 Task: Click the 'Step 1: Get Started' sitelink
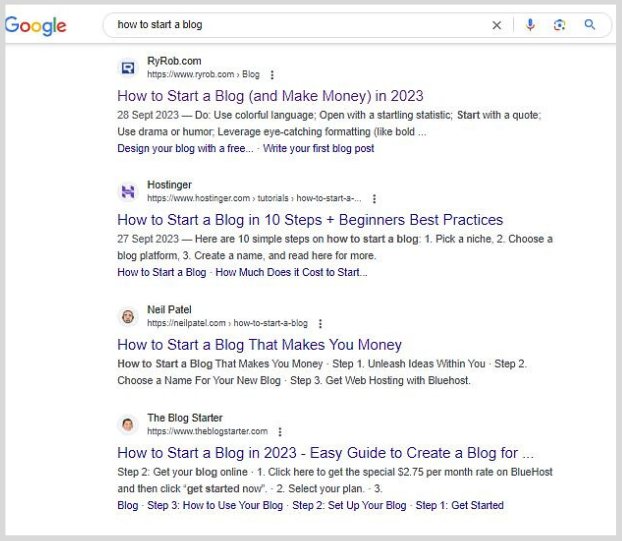click(x=459, y=505)
